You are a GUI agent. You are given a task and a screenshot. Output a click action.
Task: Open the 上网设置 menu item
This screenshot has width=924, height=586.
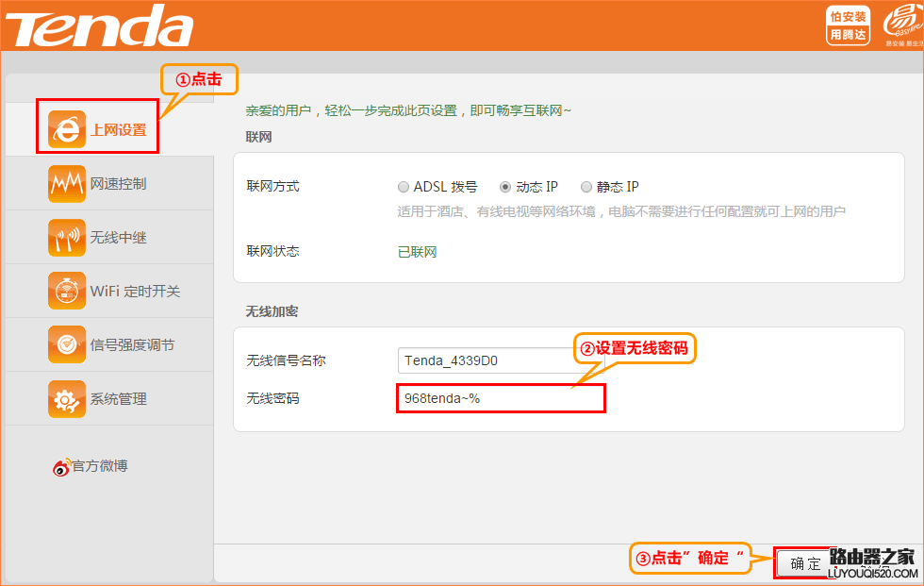(110, 129)
